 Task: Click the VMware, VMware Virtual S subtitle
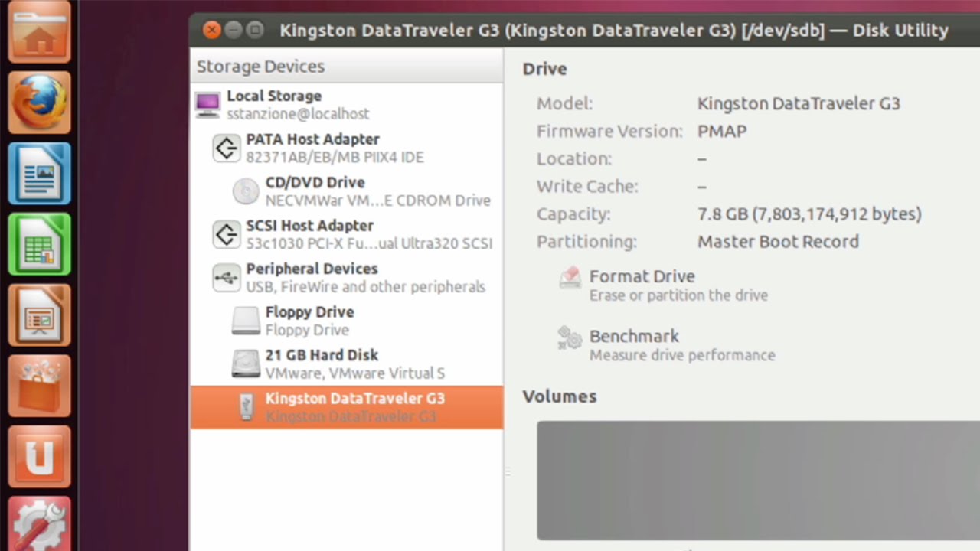[355, 373]
